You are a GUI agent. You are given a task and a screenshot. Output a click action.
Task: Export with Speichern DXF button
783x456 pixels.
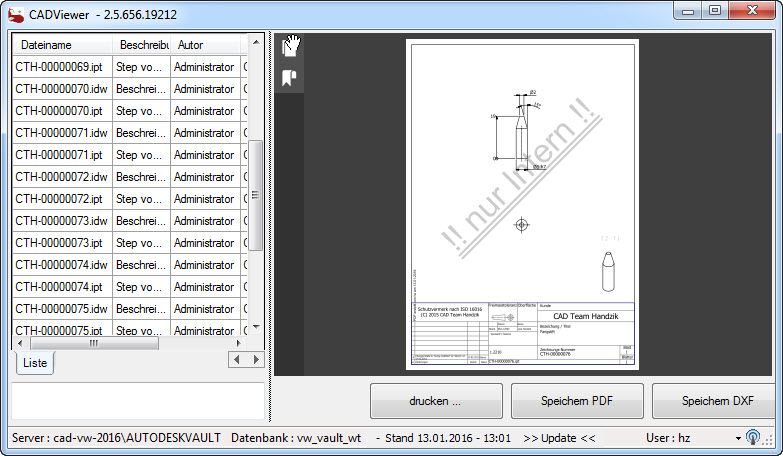tap(716, 401)
